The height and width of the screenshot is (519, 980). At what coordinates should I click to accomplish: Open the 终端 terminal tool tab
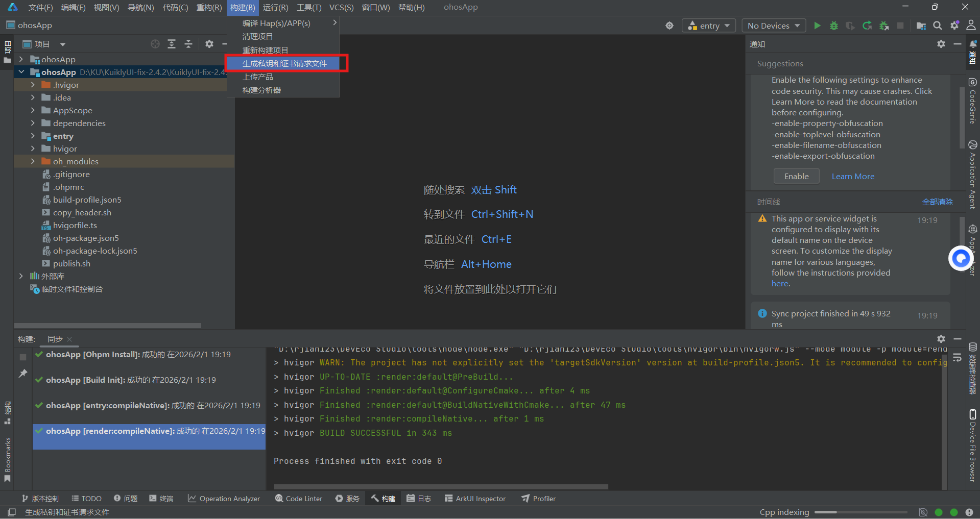(x=161, y=499)
